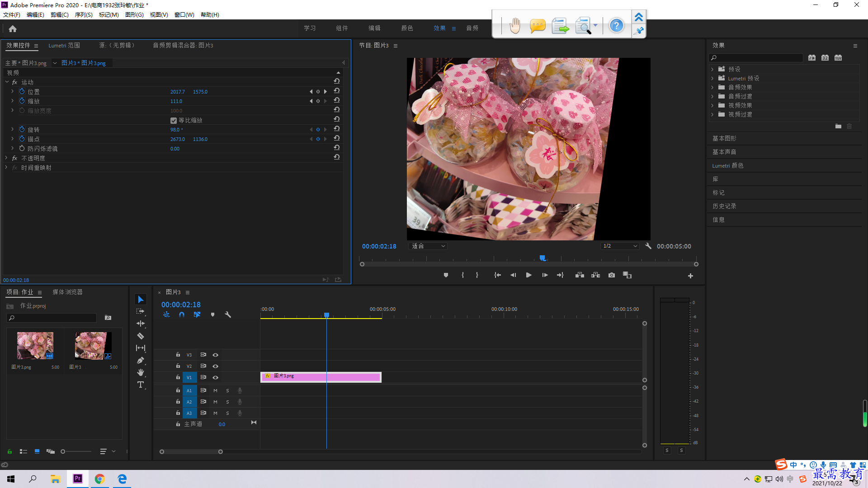
Task: Expand the 时间重映射 effect
Action: pyautogui.click(x=6, y=168)
